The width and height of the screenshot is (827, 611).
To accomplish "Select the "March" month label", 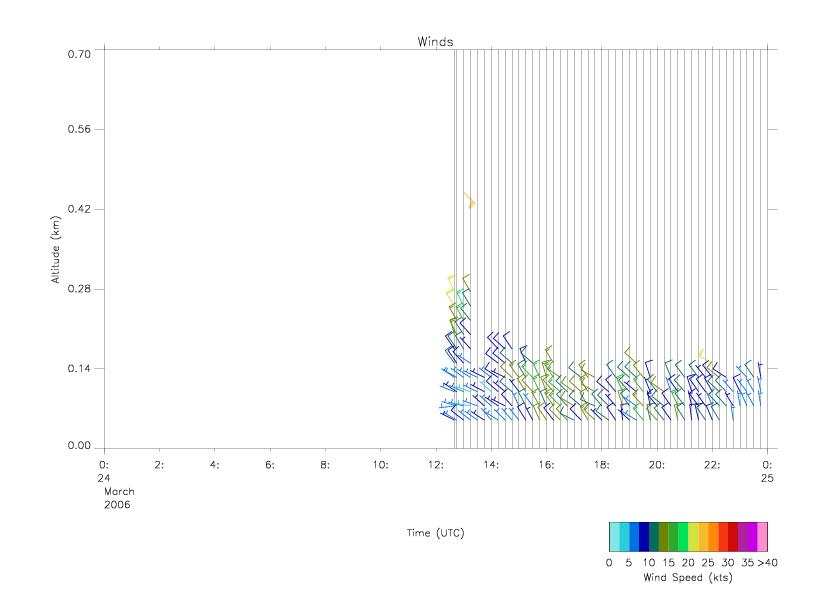I will point(119,491).
